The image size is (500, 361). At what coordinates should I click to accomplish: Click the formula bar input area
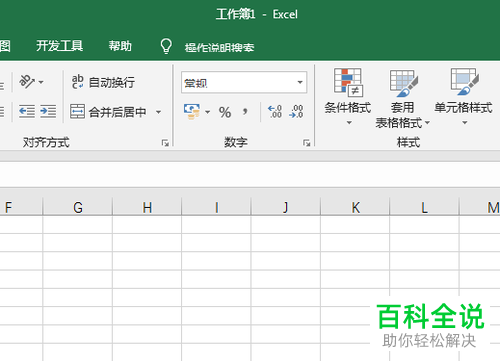click(x=250, y=174)
